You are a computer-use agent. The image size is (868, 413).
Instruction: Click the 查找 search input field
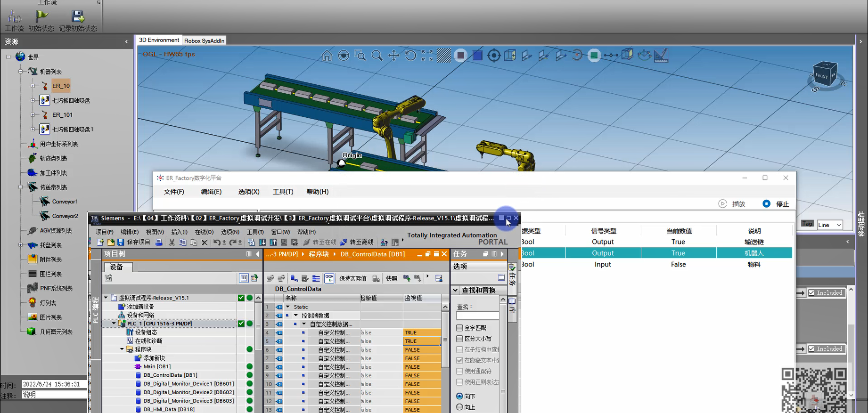coord(477,316)
